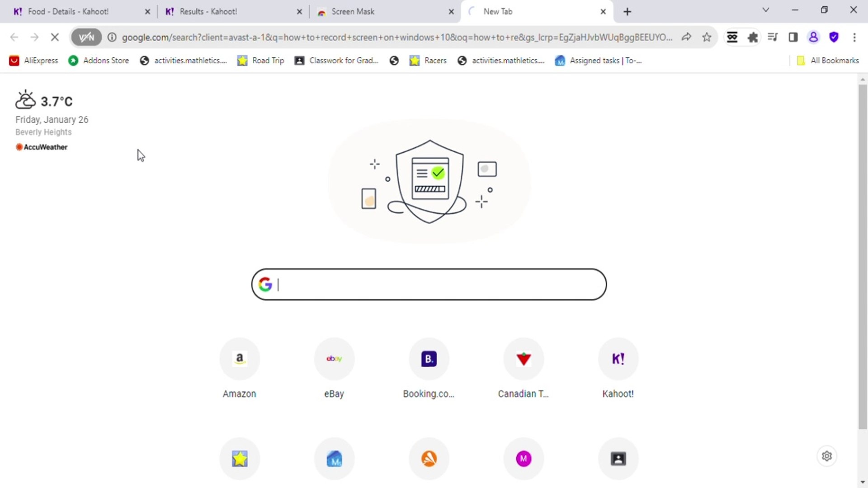Stop loading page with X button
Screen dimensions: 868x488
coord(55,38)
